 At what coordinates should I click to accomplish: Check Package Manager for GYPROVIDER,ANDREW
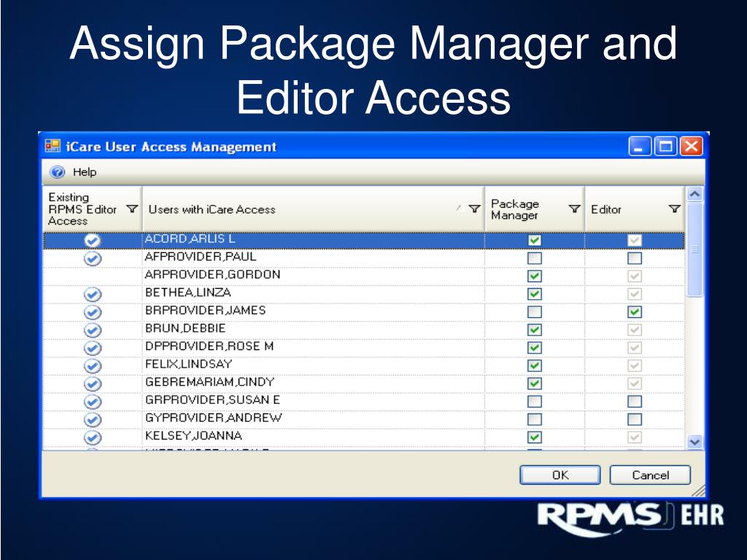[x=535, y=419]
